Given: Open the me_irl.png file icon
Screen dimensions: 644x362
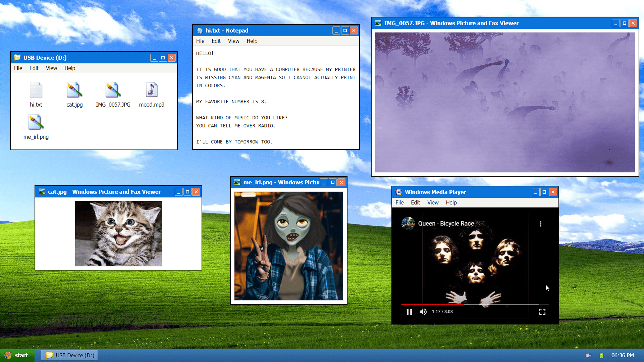Looking at the screenshot, I should (36, 122).
